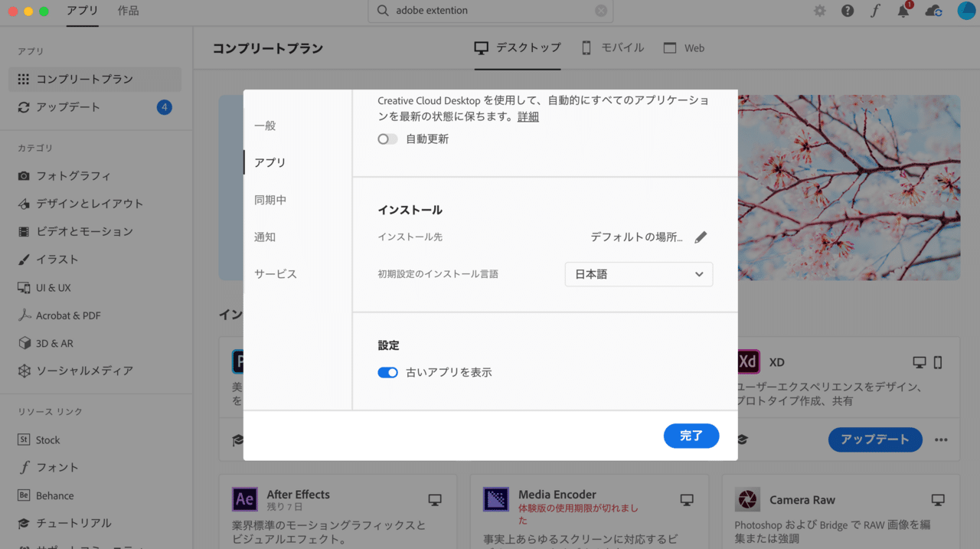The image size is (980, 549).
Task: Click the search field with adobe extention
Action: click(490, 11)
